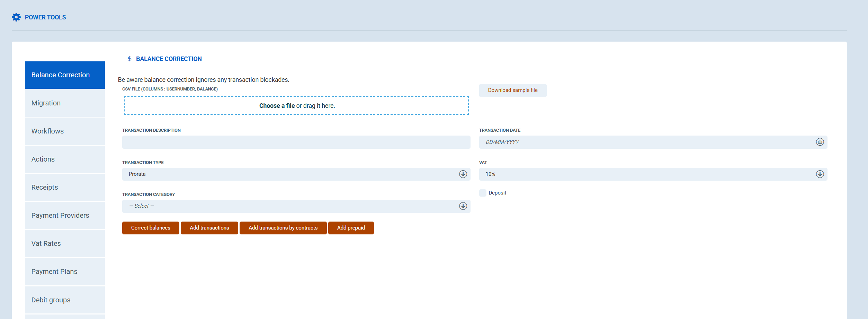Click the Transaction Type dropdown arrow icon
868x319 pixels.
click(x=463, y=174)
